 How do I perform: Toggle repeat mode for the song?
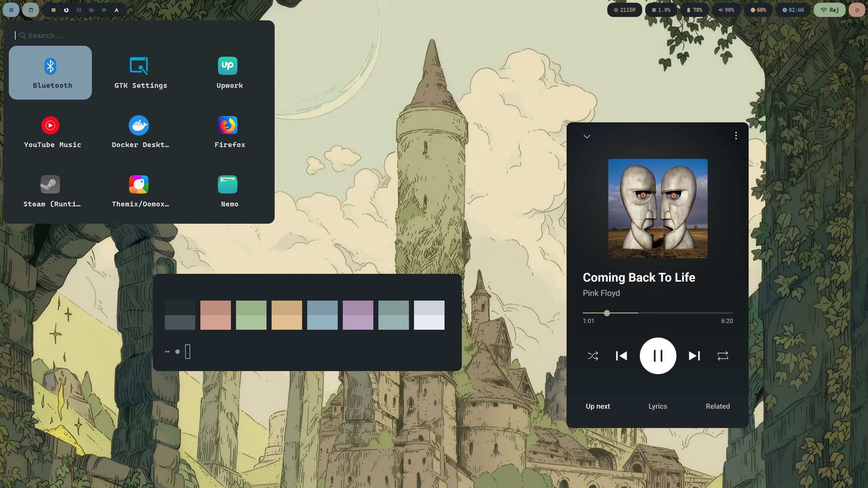coord(723,356)
